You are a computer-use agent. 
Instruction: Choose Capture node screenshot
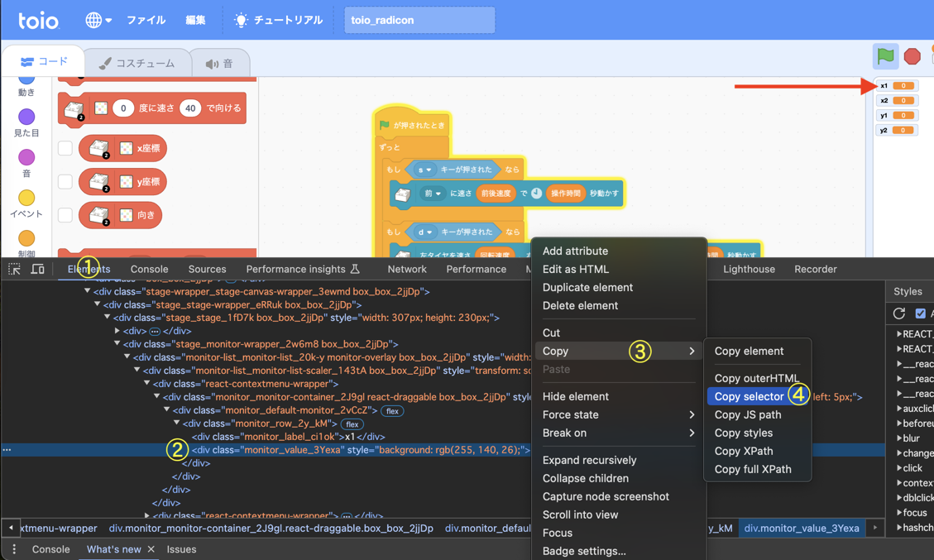(606, 496)
